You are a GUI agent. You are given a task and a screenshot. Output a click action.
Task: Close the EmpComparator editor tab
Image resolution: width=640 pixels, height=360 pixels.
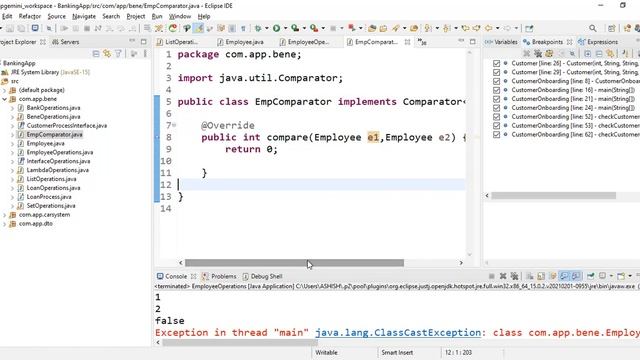click(407, 42)
